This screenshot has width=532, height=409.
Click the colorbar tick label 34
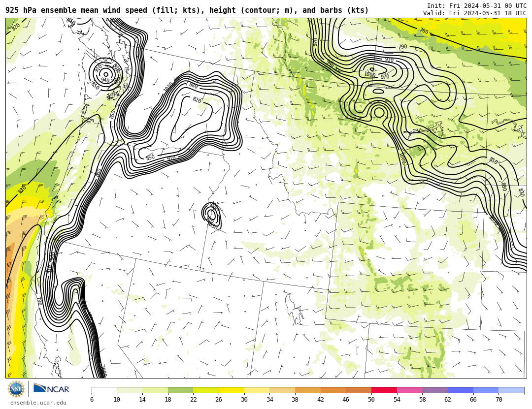(x=269, y=400)
